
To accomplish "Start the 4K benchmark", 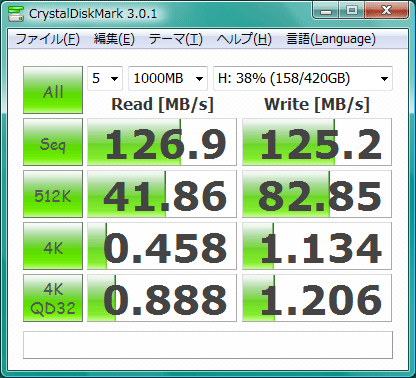I will 53,246.
